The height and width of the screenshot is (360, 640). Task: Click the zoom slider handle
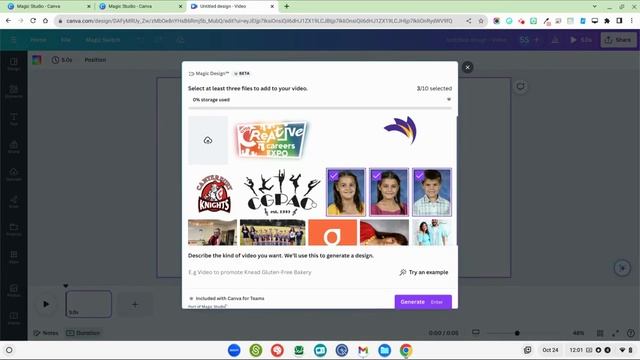coord(517,333)
